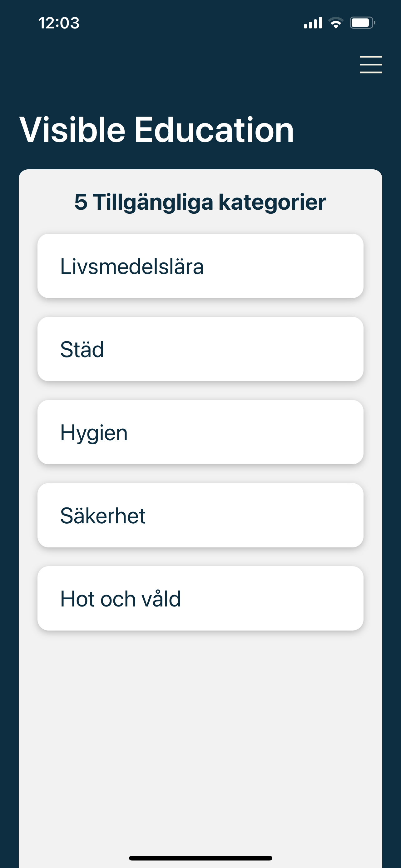Click the Visible Education title
The image size is (401, 868).
pyautogui.click(x=156, y=130)
